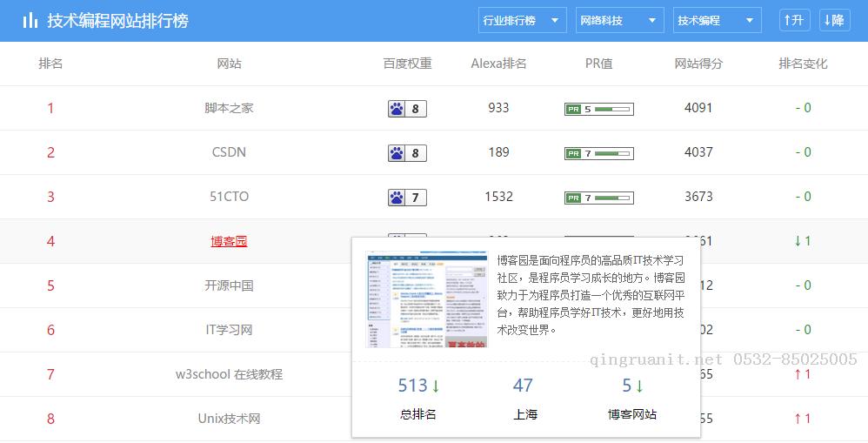Expand the 技术编程 subcategory dropdown
Screen dimensions: 868x443
point(718,21)
